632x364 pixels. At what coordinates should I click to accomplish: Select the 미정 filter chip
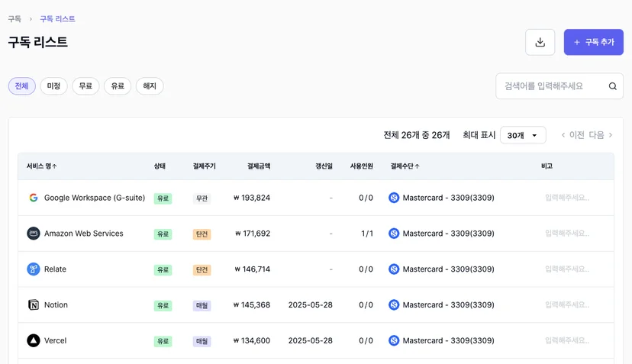pyautogui.click(x=53, y=86)
